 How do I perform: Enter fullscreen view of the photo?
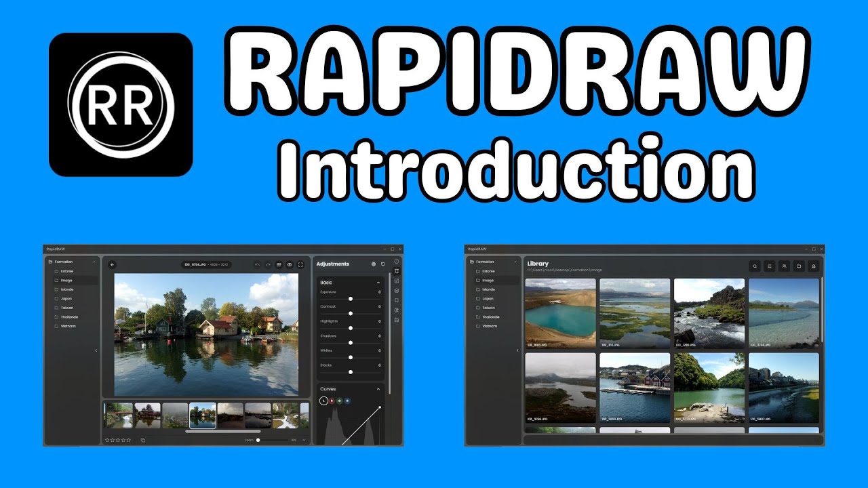point(300,264)
